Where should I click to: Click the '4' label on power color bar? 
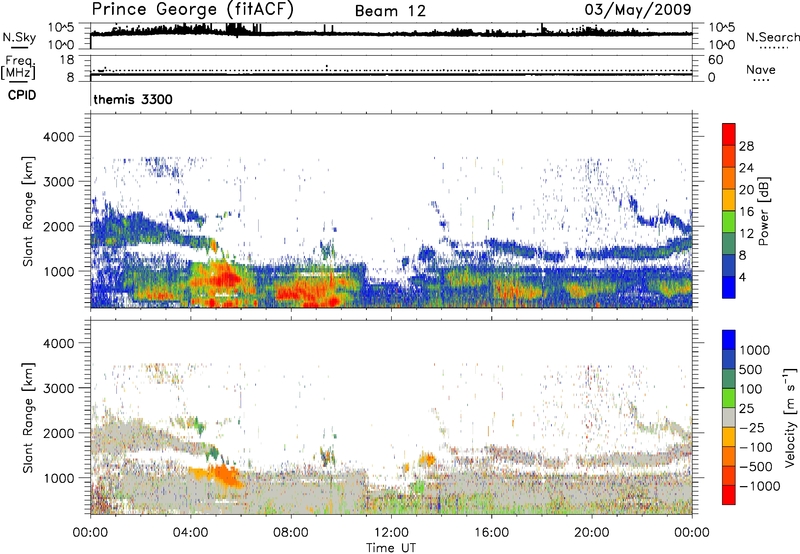(742, 278)
